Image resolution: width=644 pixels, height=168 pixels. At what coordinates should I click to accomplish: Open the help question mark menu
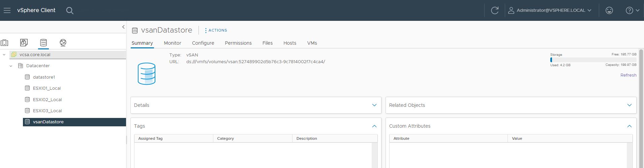633,10
